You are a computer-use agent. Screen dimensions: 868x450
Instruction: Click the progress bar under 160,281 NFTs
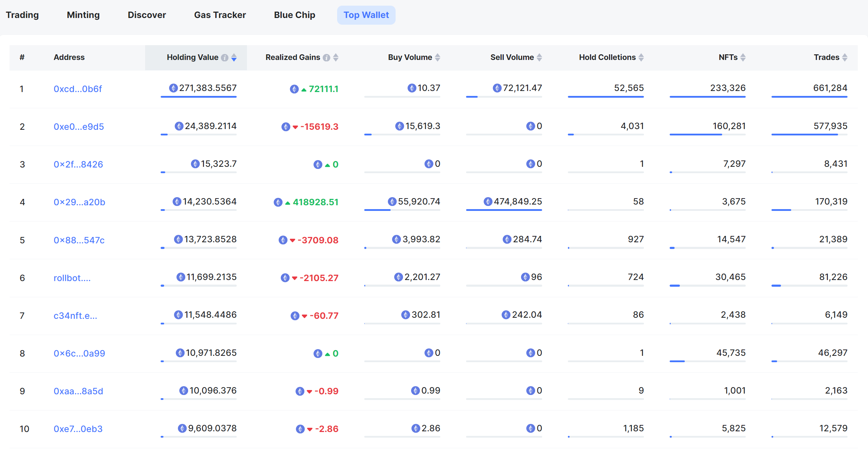[707, 134]
